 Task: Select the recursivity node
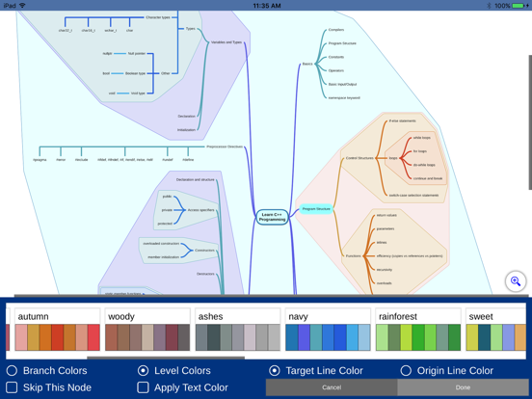tap(385, 270)
